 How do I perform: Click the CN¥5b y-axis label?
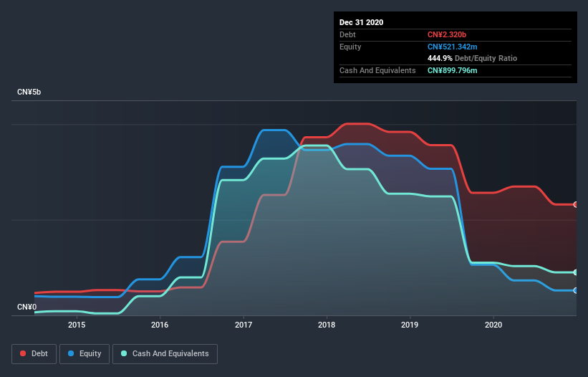click(x=29, y=92)
